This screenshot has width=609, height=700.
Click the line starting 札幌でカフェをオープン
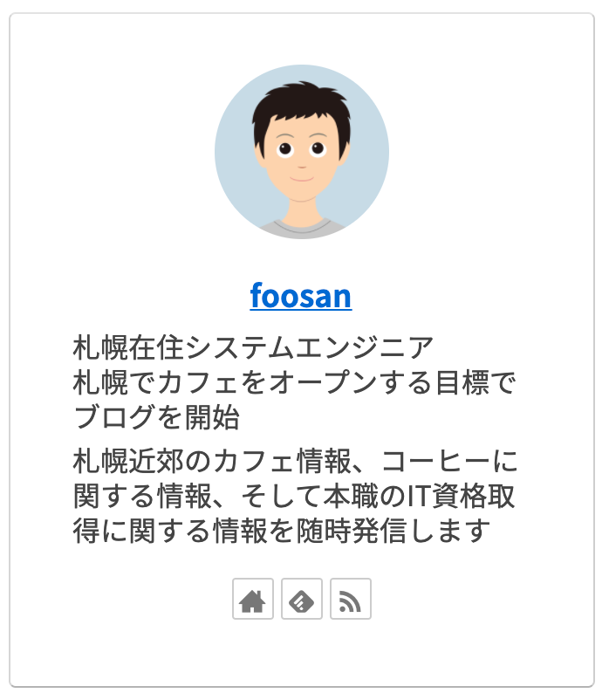click(x=295, y=382)
